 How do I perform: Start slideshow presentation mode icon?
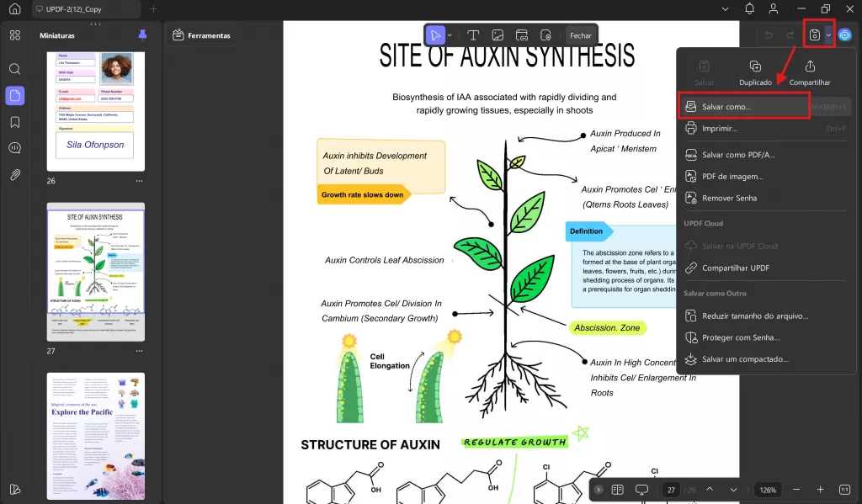tap(641, 489)
